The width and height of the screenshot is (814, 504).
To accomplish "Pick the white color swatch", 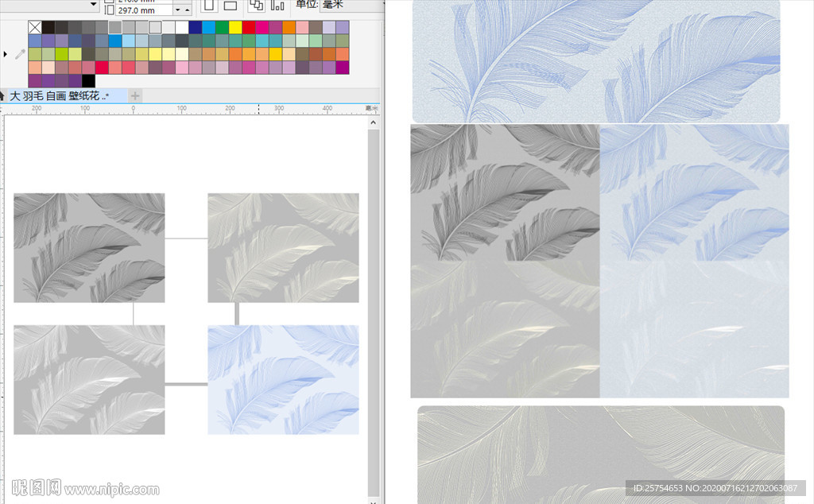I will point(182,27).
